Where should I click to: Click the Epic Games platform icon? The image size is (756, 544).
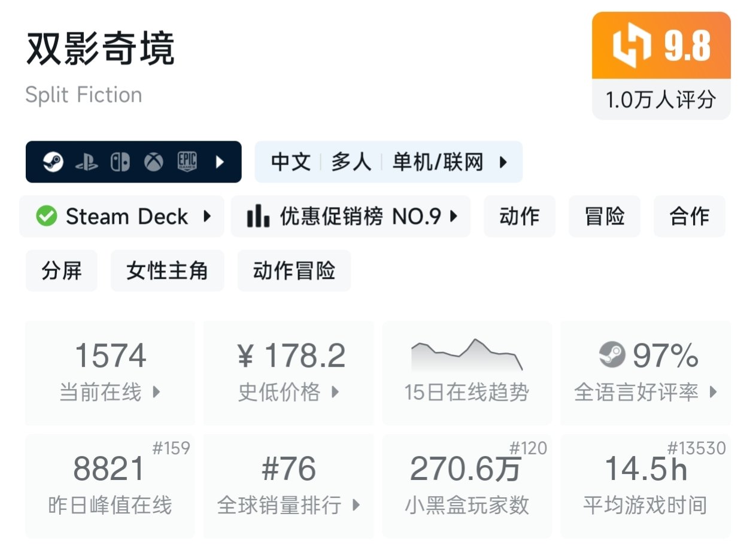pos(187,162)
